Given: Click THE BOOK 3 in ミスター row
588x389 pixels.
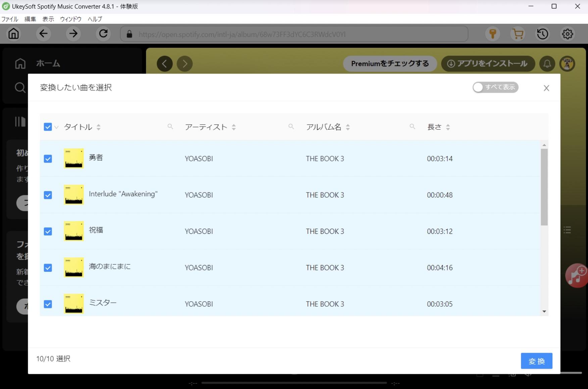Looking at the screenshot, I should point(325,304).
